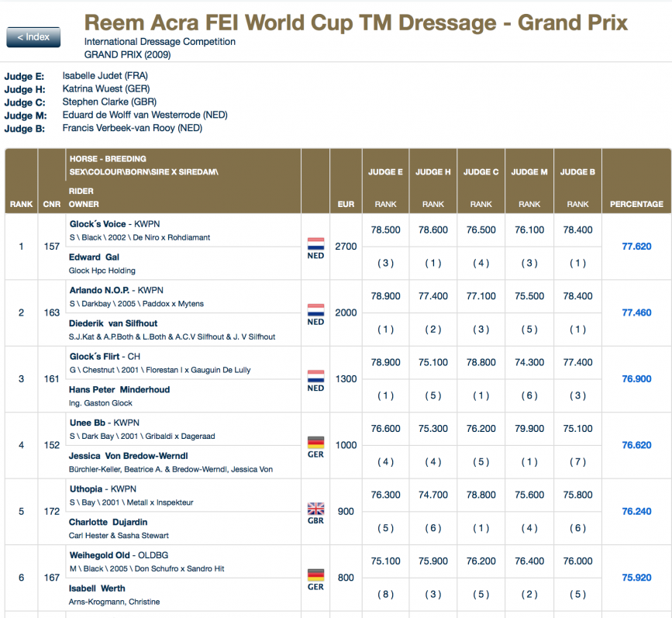Click the Index back button
This screenshot has width=672, height=618.
tap(33, 37)
